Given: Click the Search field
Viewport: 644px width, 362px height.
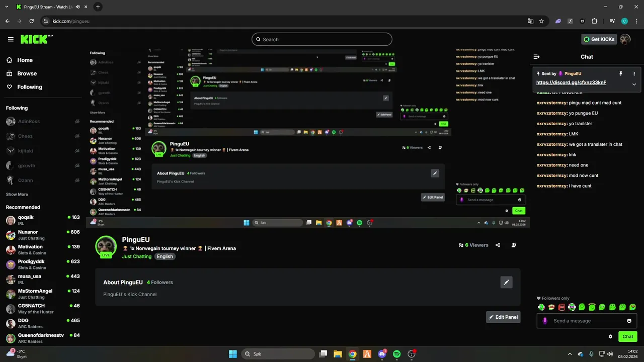Looking at the screenshot, I should point(322,39).
